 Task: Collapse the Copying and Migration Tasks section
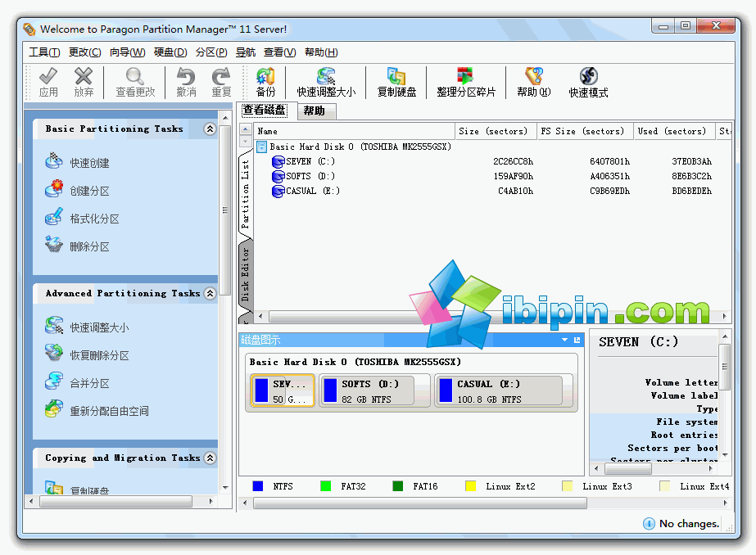click(x=210, y=458)
